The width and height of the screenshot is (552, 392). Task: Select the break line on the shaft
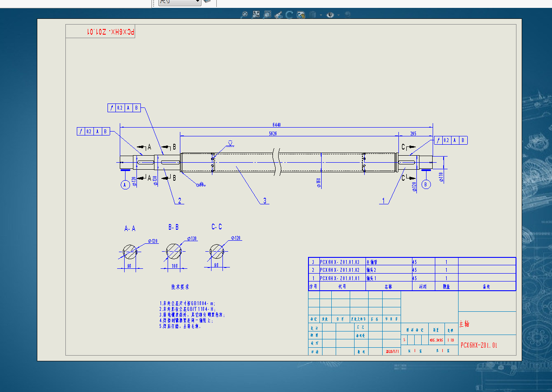tap(277, 162)
